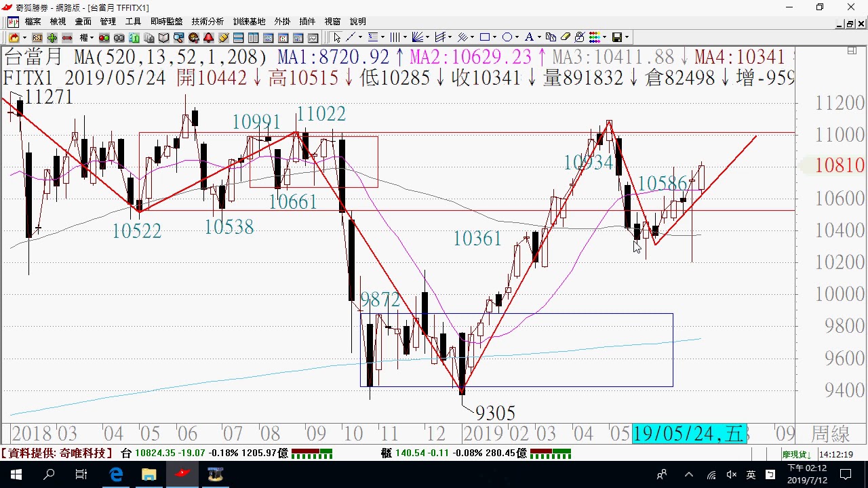Click the small panel icon above price axis
The height and width of the screenshot is (488, 868).
852,51
